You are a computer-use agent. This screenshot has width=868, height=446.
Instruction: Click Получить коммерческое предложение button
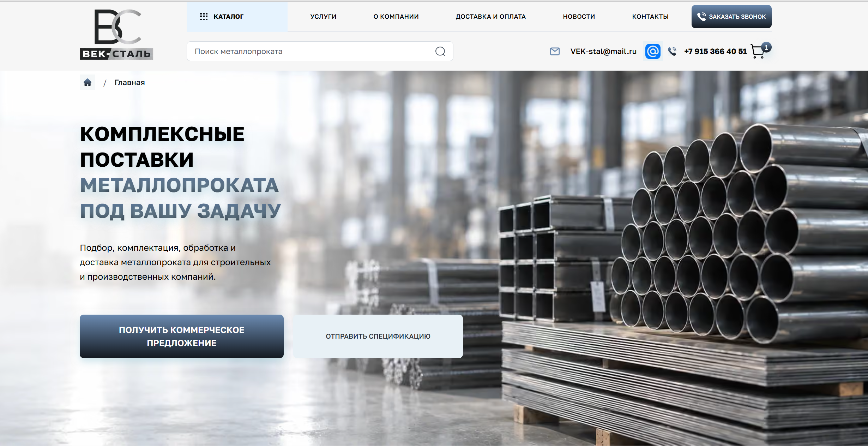coord(182,336)
